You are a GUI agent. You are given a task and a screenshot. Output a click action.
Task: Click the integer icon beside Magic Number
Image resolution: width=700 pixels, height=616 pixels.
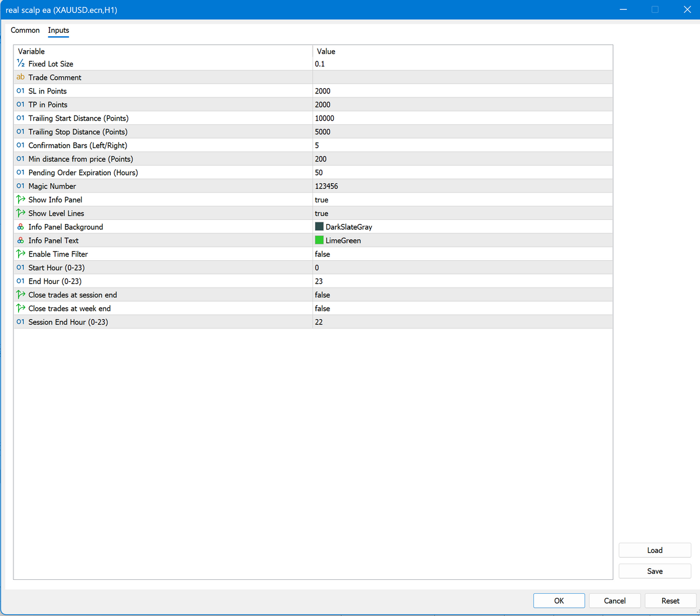pyautogui.click(x=20, y=186)
